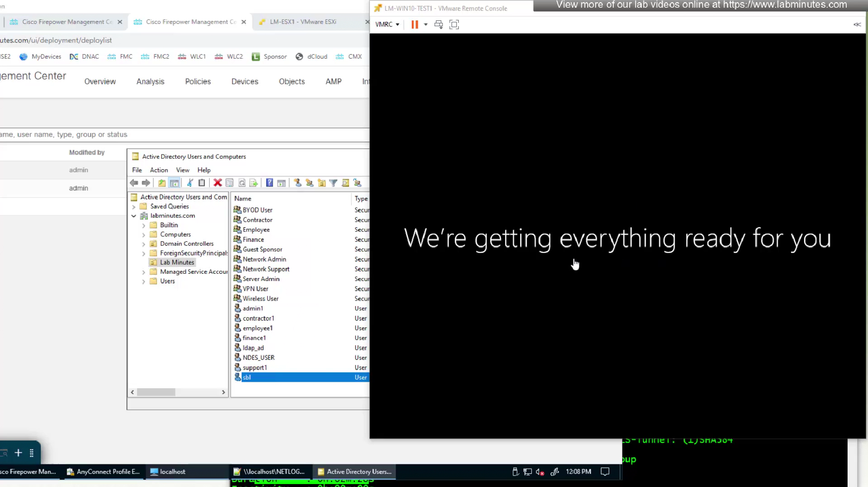
Task: Collapse the labminutes.com domain node
Action: [134, 216]
